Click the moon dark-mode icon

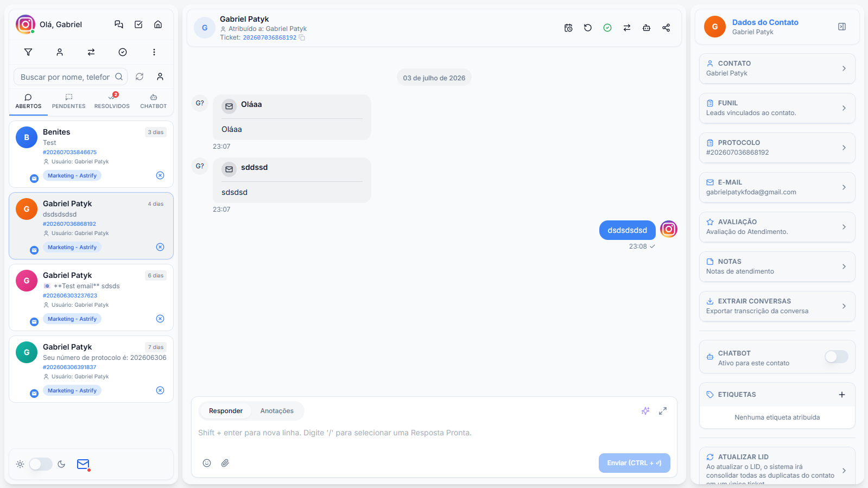(x=61, y=464)
